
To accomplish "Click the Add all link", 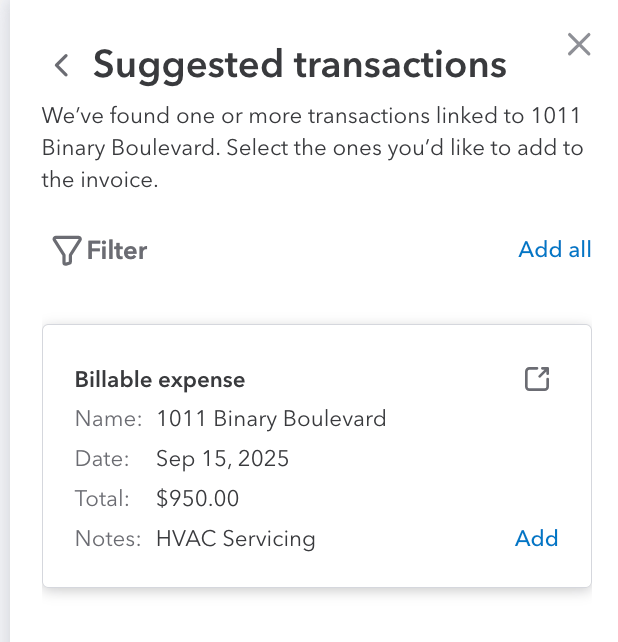I will [x=554, y=249].
